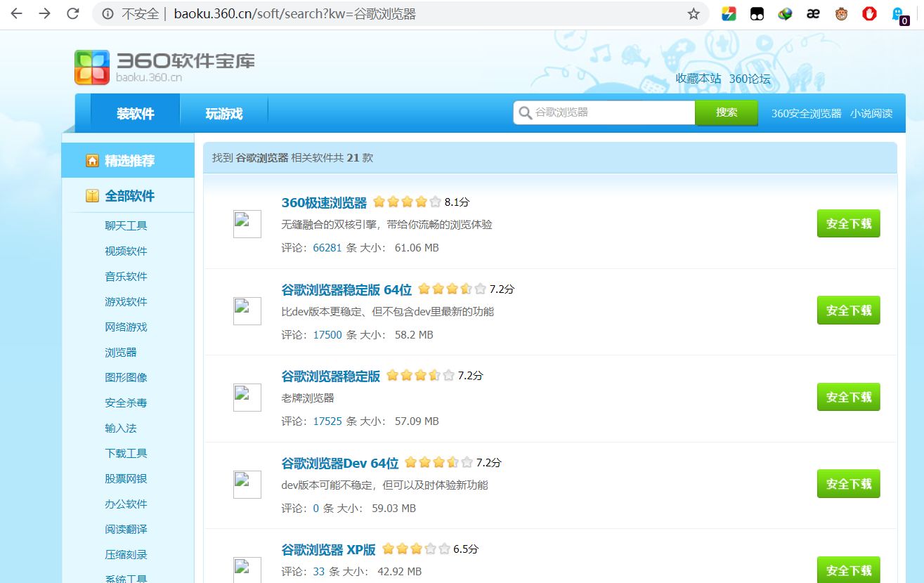Screen dimensions: 924x583
Task: Select the 浏览器 category
Action: click(121, 352)
